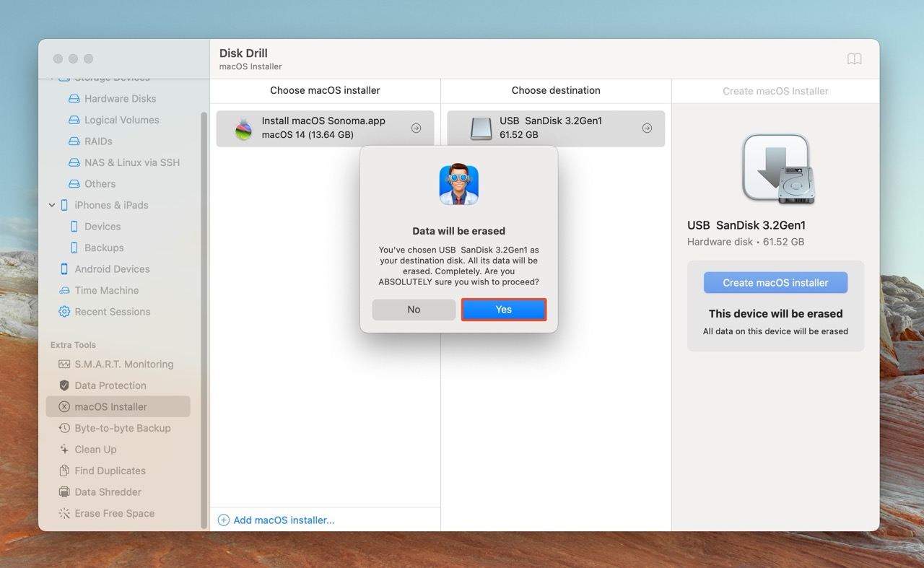Click the RAIDs disk icon
924x568 pixels.
click(74, 141)
